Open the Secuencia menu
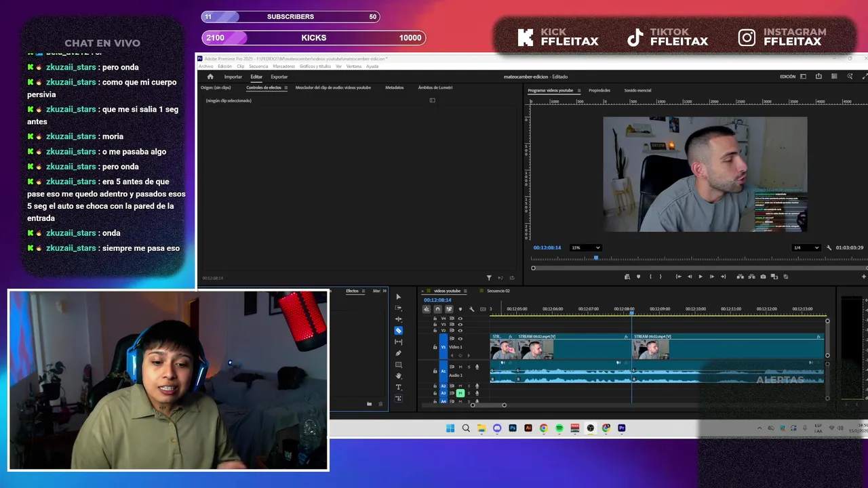This screenshot has width=868, height=488. click(x=258, y=66)
